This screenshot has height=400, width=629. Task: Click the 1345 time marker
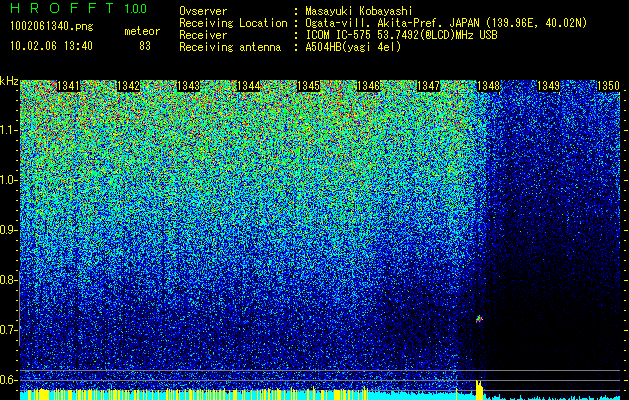point(308,86)
